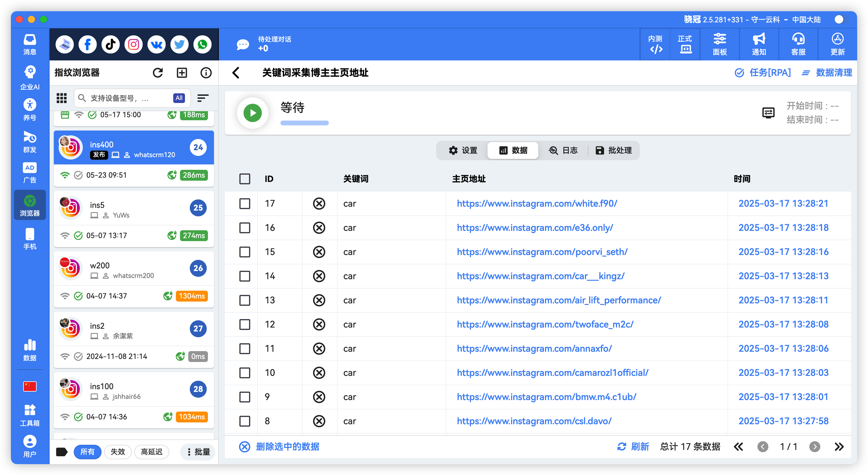Open the 通知 notifications panel
Viewport: 868px width, 475px height.
759,44
